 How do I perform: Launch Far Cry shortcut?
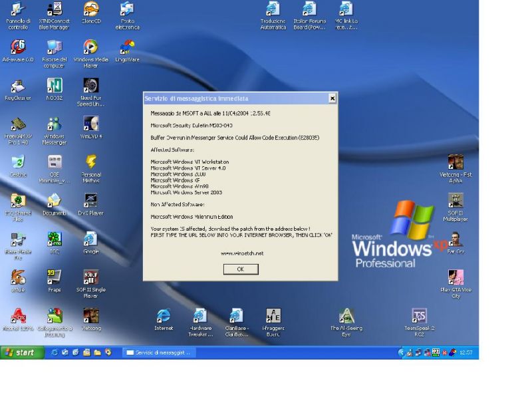point(456,243)
